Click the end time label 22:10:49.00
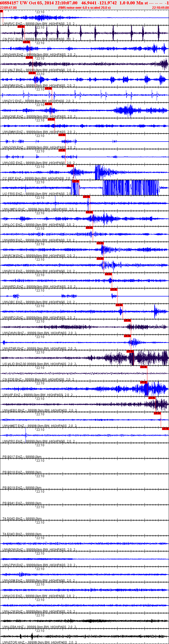169x644 pixels. point(160,8)
